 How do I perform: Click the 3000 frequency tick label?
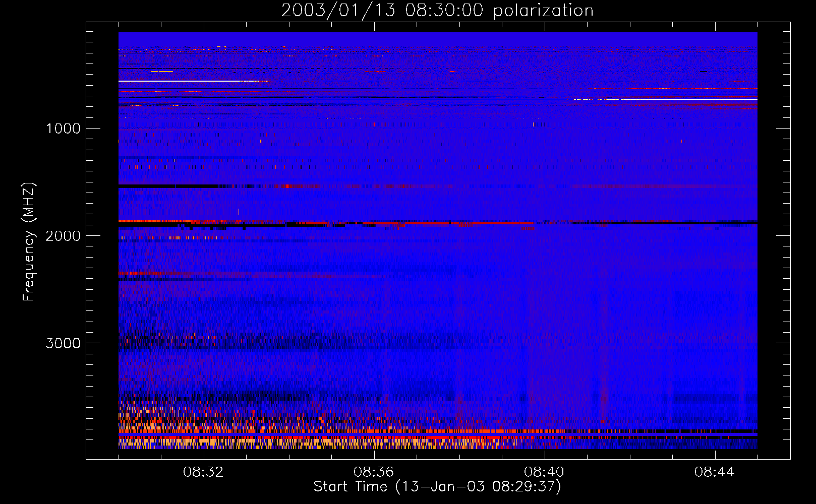tap(63, 343)
